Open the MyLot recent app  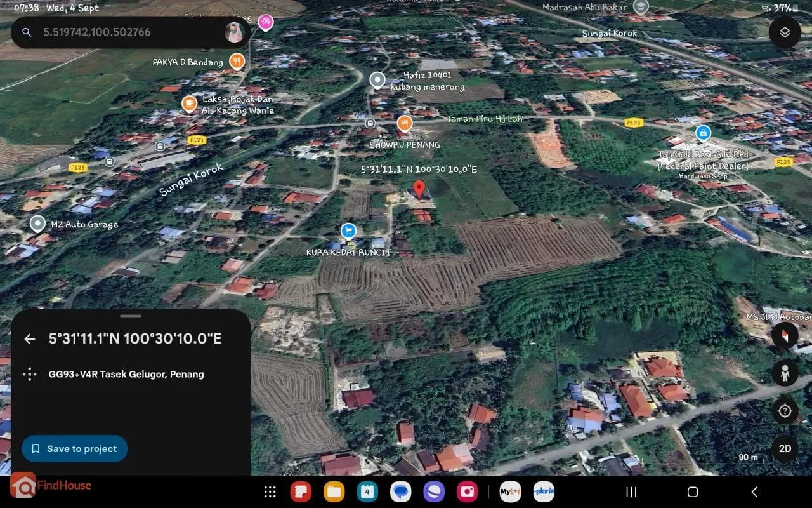coord(510,491)
